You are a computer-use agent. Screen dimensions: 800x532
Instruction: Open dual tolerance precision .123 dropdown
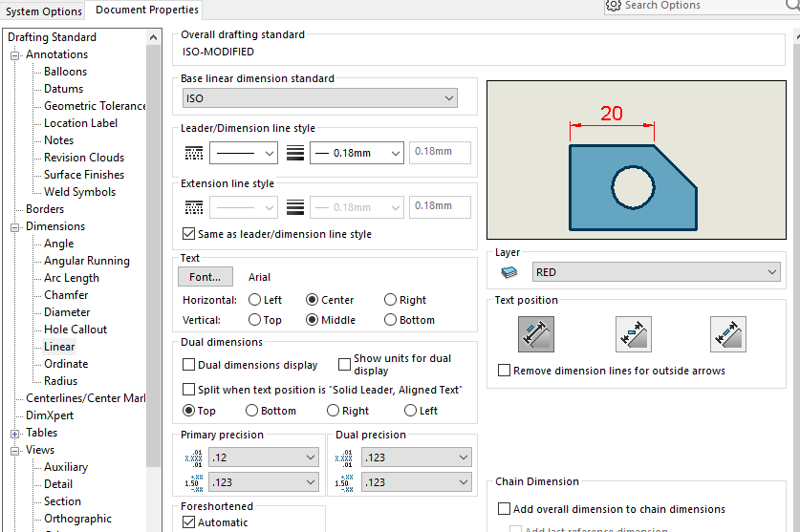click(x=417, y=482)
